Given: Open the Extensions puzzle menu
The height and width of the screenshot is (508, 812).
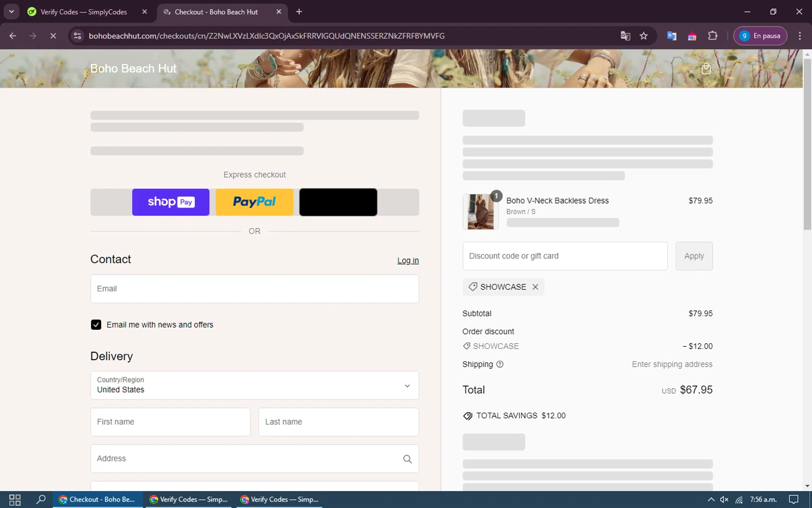Looking at the screenshot, I should pyautogui.click(x=713, y=36).
